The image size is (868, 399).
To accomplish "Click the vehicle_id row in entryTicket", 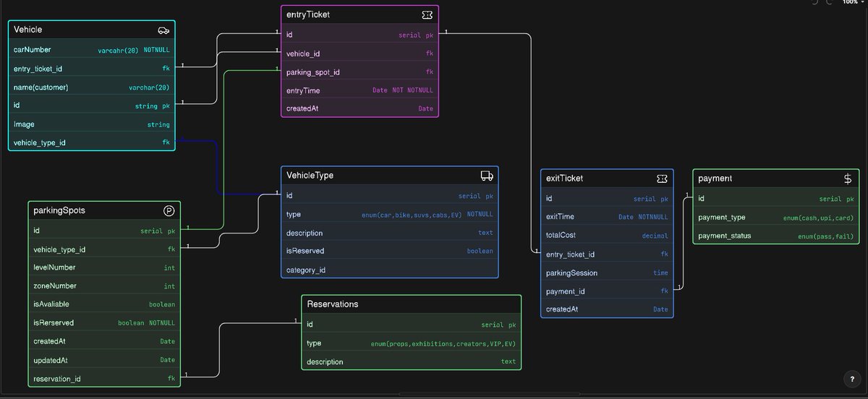I will [x=359, y=53].
